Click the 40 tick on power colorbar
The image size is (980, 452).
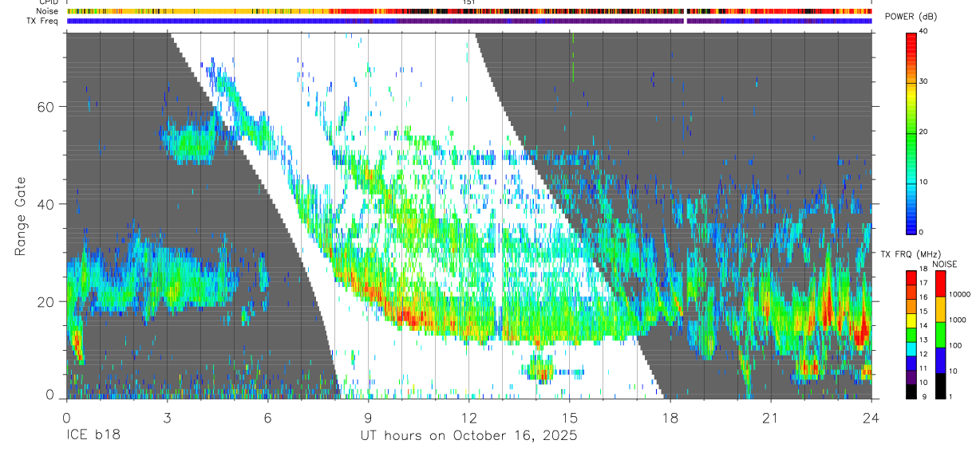(925, 31)
